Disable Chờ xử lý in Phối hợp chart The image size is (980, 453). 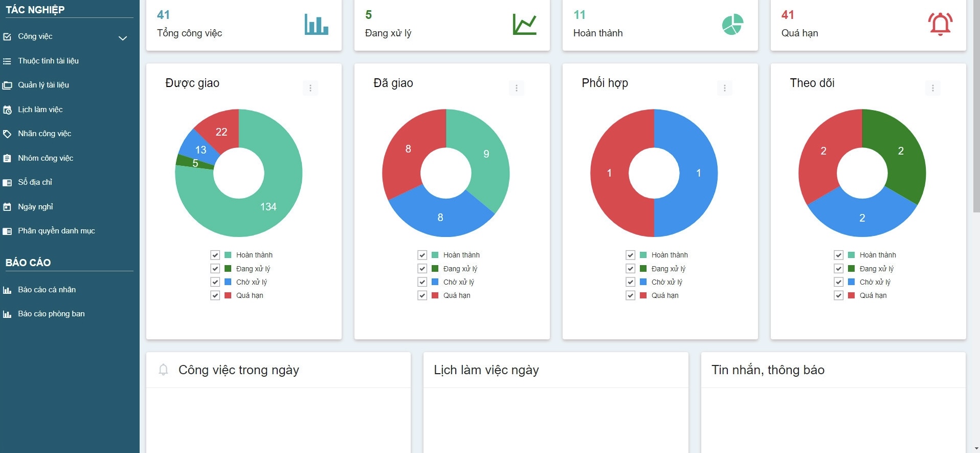click(x=630, y=282)
